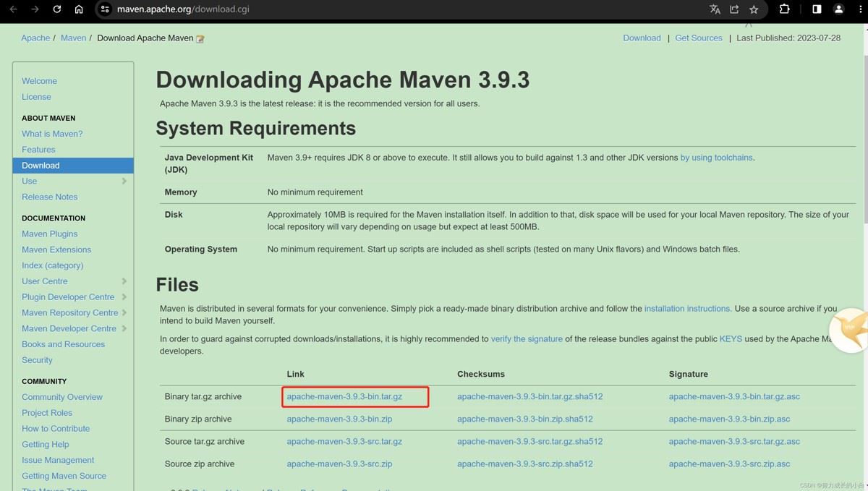Open Release Notes in the sidebar

click(49, 197)
